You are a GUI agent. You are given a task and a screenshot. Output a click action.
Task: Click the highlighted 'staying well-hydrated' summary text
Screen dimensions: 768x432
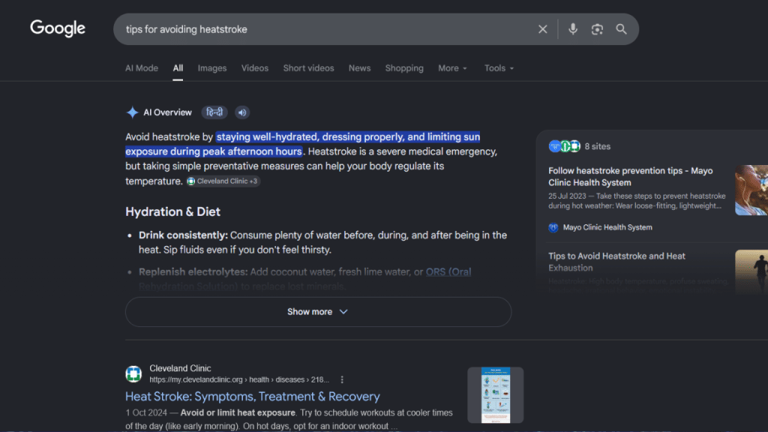click(x=267, y=137)
